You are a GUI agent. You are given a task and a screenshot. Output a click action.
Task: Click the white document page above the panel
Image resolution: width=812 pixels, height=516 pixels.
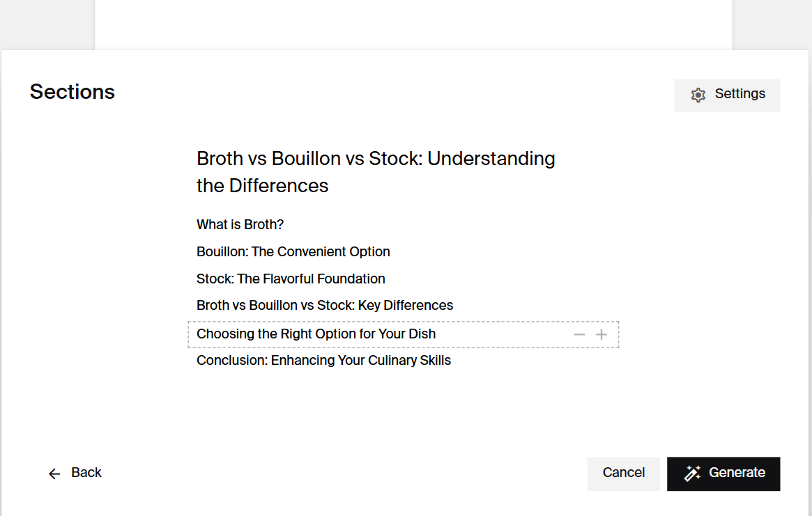pyautogui.click(x=413, y=24)
